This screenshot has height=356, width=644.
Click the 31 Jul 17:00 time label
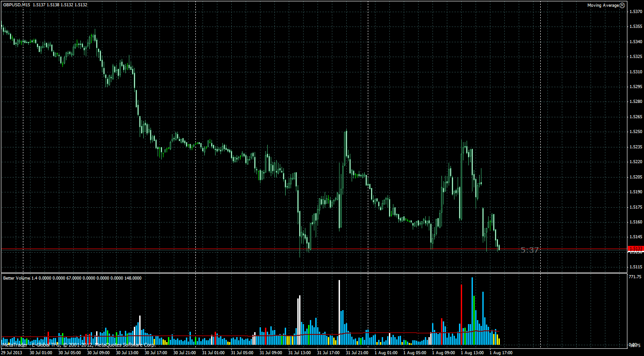coord(327,353)
